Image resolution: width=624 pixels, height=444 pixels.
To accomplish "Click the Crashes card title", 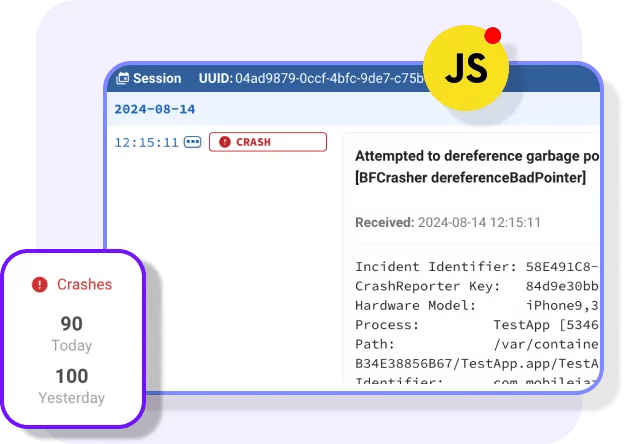I will click(84, 284).
